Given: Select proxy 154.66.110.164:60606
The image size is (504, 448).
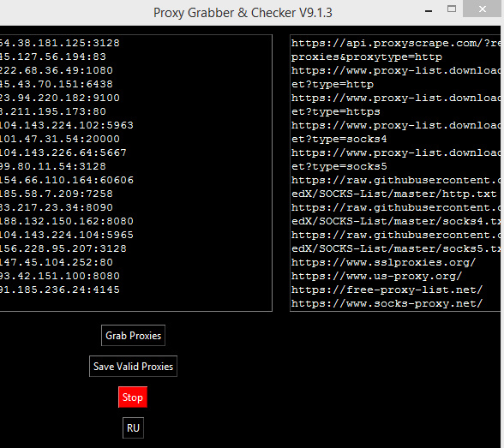Looking at the screenshot, I should [x=67, y=180].
